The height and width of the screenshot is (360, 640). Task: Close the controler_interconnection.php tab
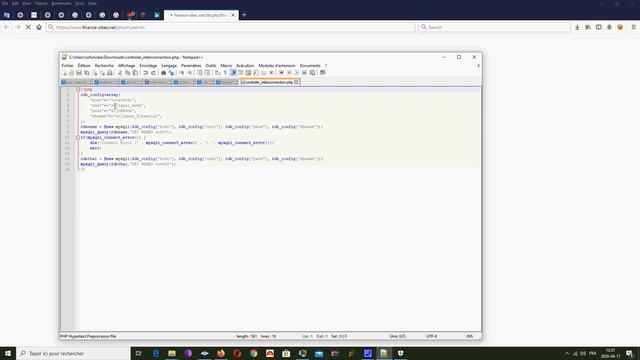tap(297, 82)
